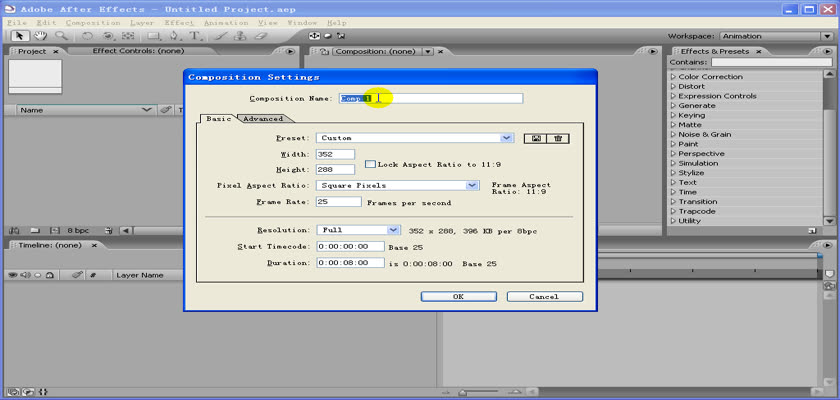Image resolution: width=840 pixels, height=400 pixels.
Task: Open the Animation menu
Action: point(226,23)
